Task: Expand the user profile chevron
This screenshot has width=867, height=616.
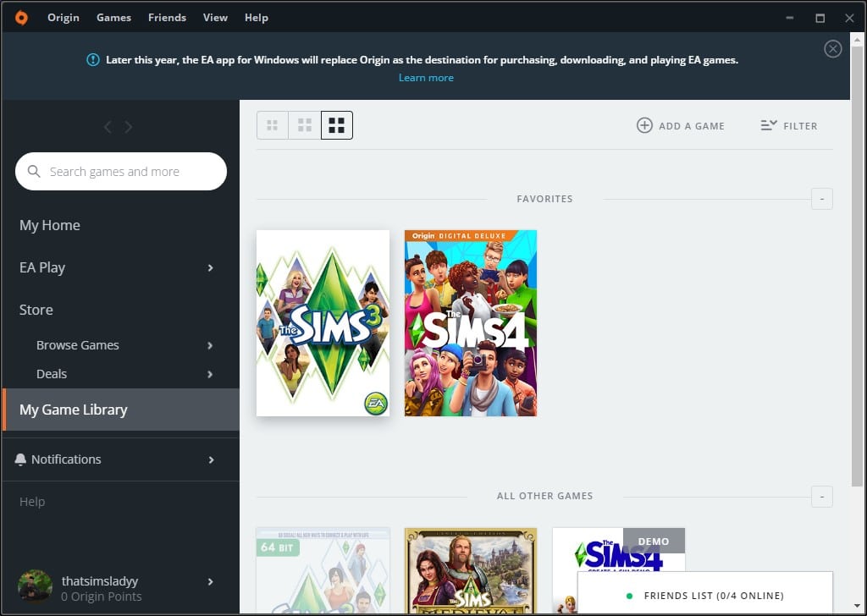Action: [x=211, y=582]
